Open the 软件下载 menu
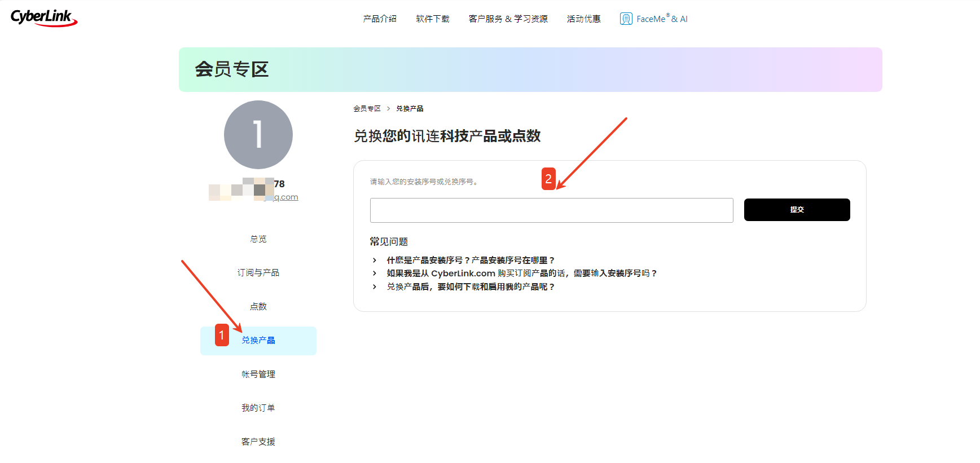This screenshot has width=980, height=463. [433, 19]
